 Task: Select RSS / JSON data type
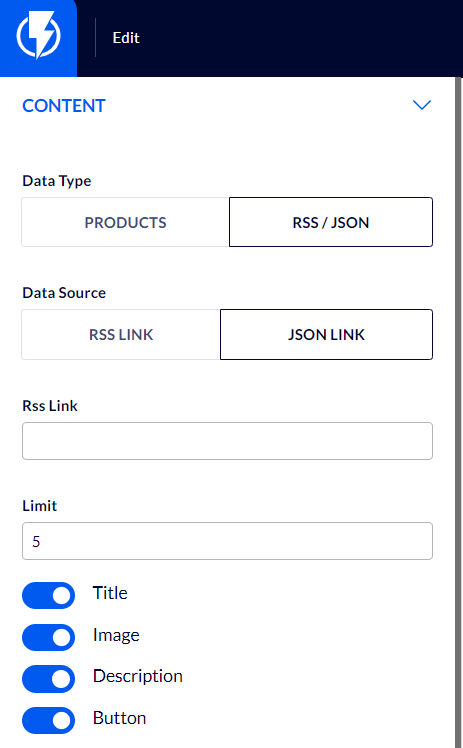[331, 222]
